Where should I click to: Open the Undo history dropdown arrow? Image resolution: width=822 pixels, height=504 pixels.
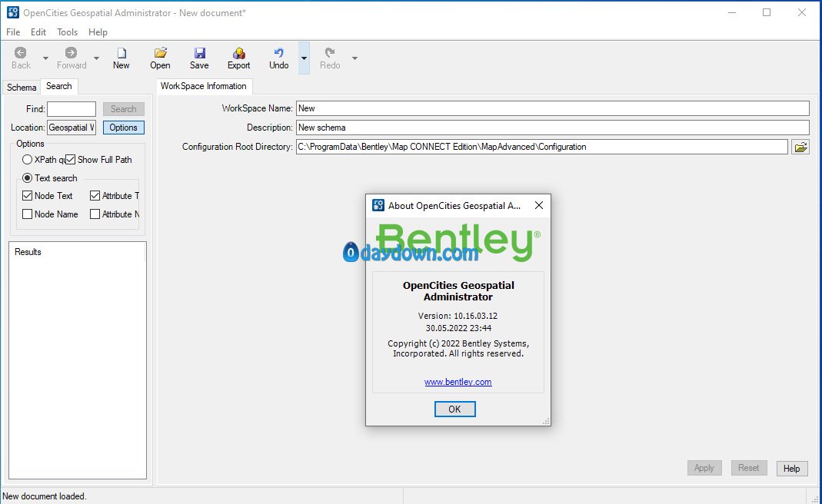coord(304,58)
